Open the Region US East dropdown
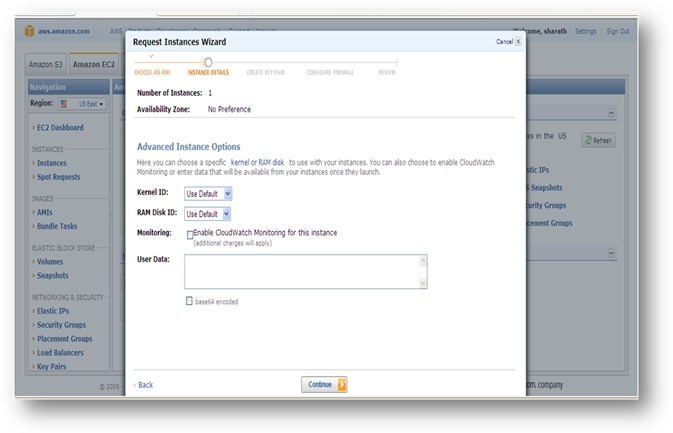This screenshot has width=673, height=433. [x=82, y=104]
